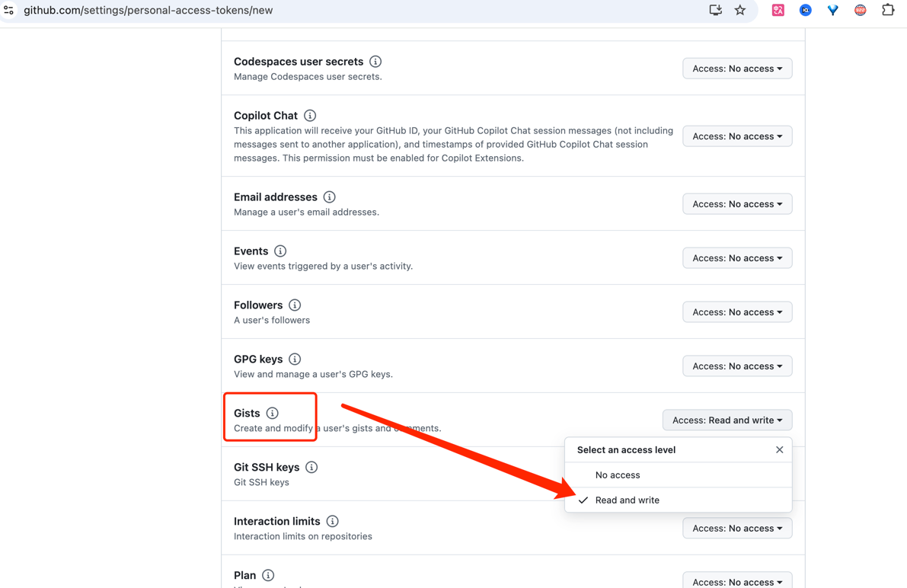Click the info icon next to Followers
Image resolution: width=907 pixels, height=588 pixels.
[295, 305]
